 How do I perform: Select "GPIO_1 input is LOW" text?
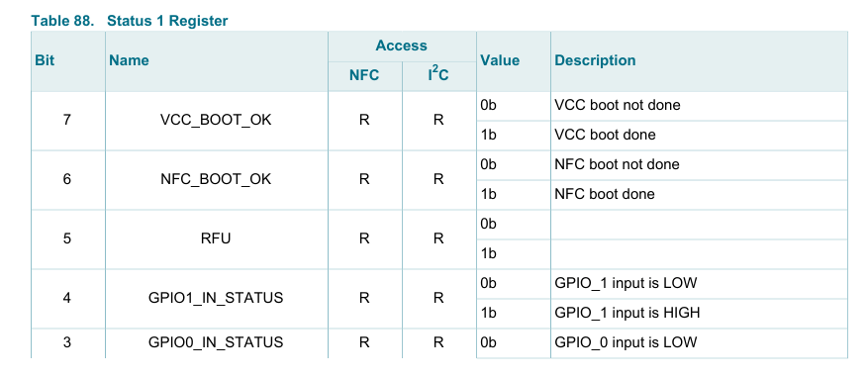click(626, 283)
